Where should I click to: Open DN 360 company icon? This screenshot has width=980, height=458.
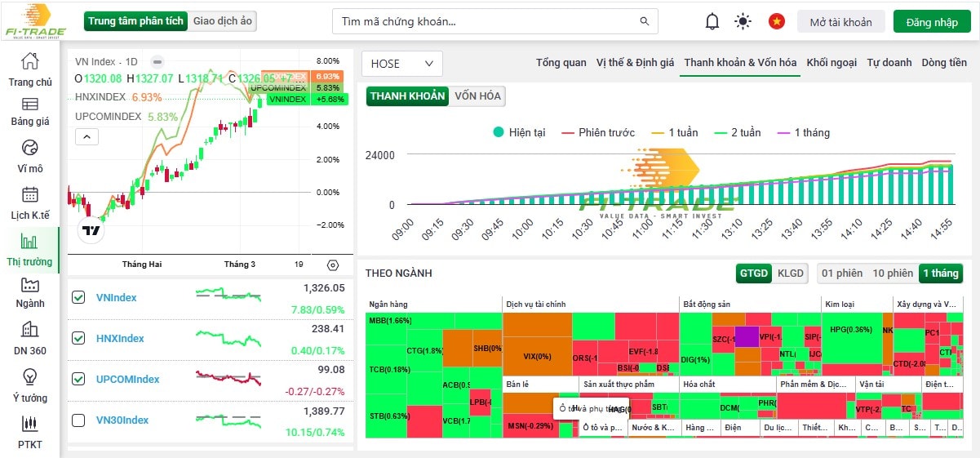[30, 330]
